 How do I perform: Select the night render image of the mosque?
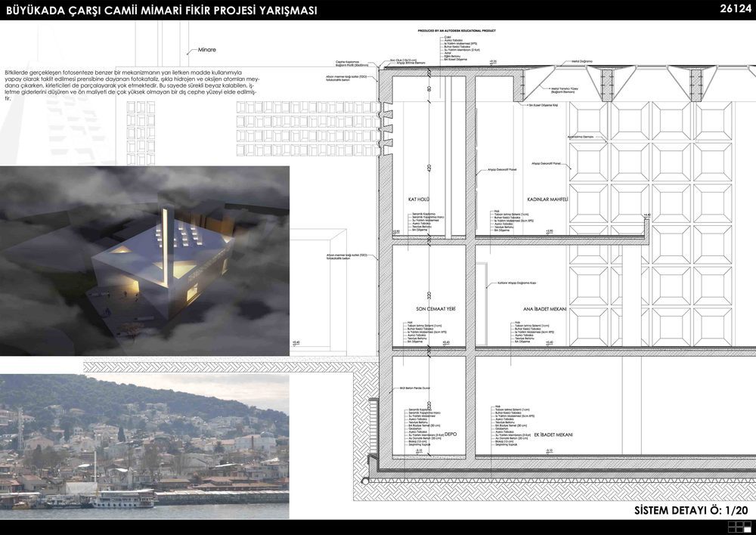[144, 261]
